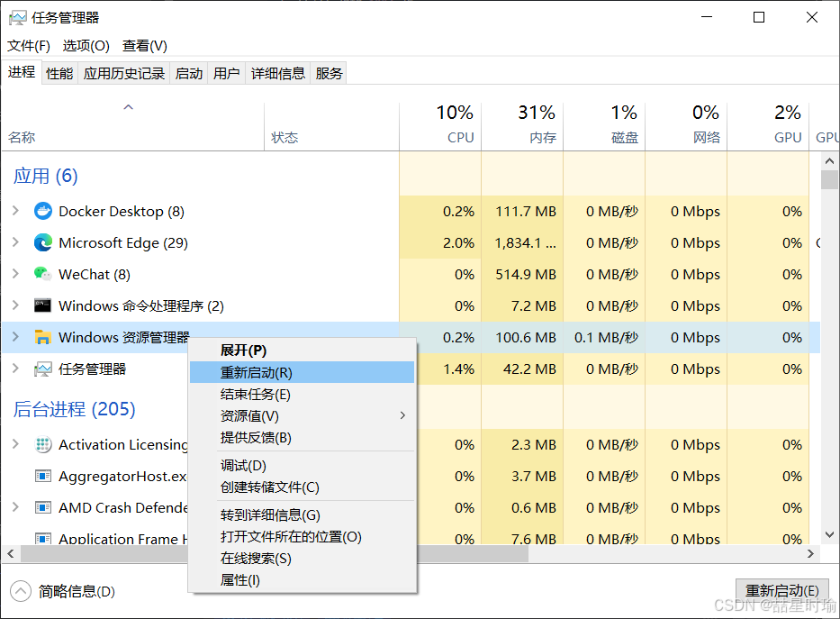840x619 pixels.
Task: Click the 重新启动(E) button at bottom
Action: pyautogui.click(x=782, y=590)
